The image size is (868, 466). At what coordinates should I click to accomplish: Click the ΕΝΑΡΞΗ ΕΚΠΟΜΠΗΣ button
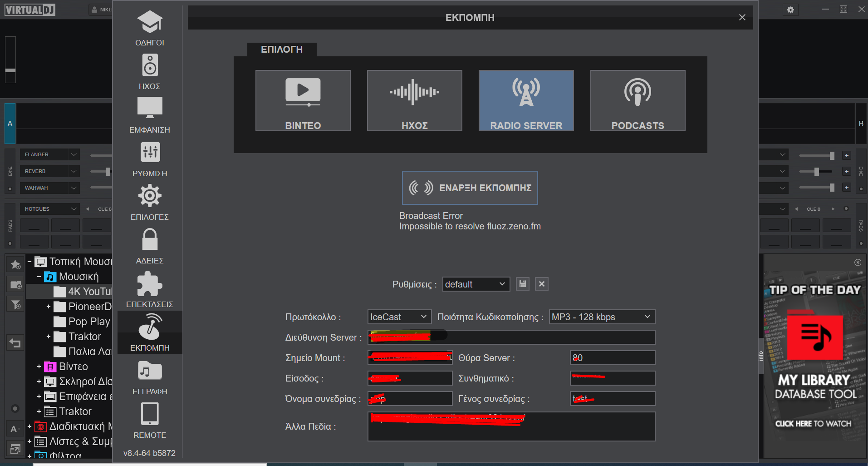pos(470,188)
